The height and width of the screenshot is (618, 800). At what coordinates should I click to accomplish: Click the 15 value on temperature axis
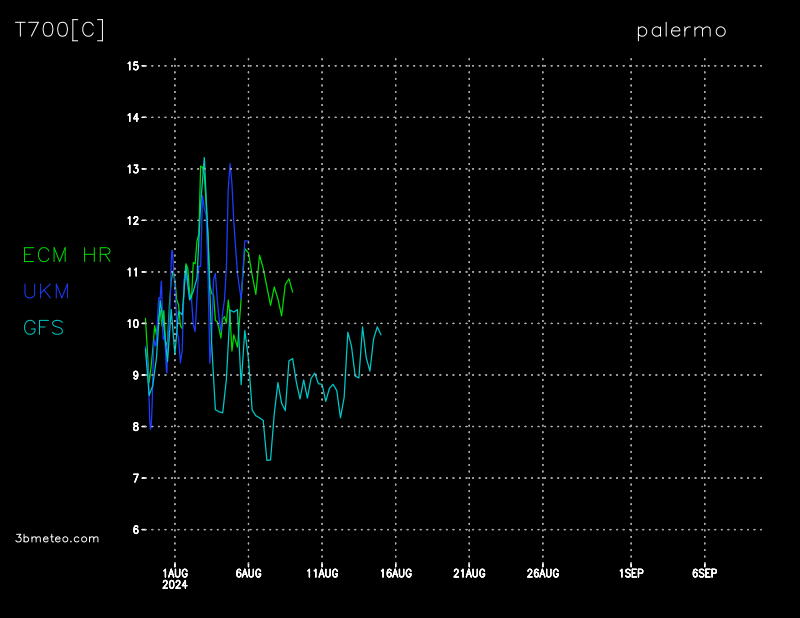coord(133,66)
